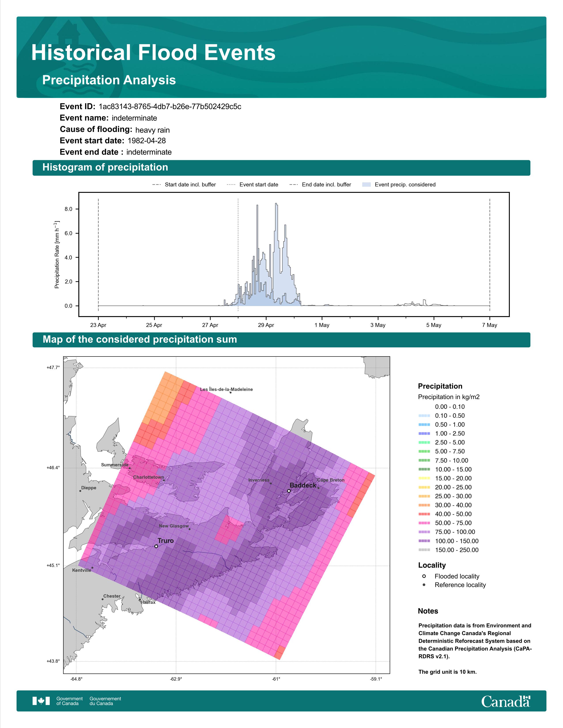This screenshot has height=728, width=563.
Task: Click the Historical Flood Events title
Action: [153, 53]
